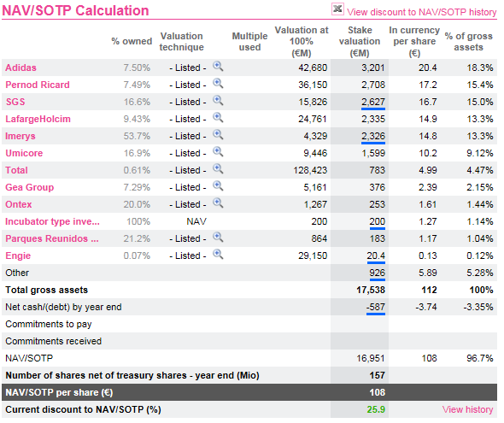
Task: Click Imerys % owned 53.7%
Action: 137,136
